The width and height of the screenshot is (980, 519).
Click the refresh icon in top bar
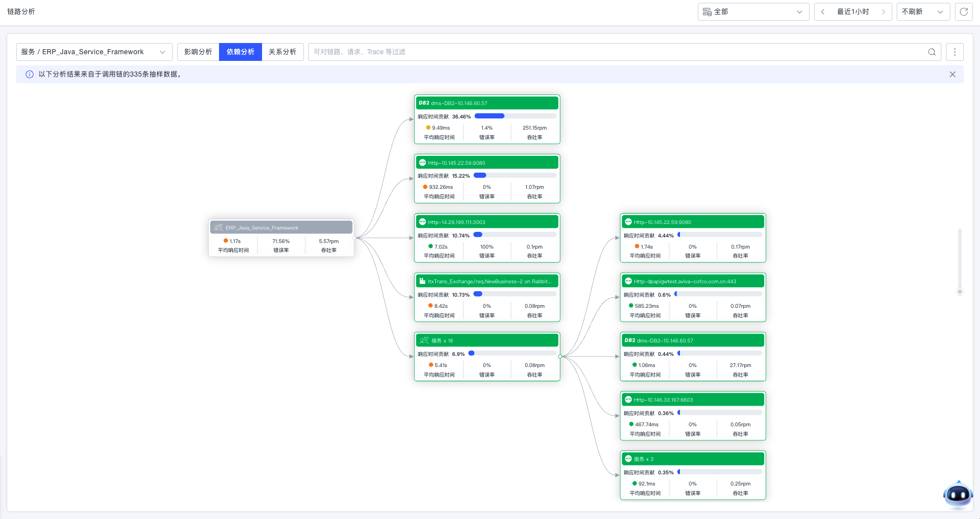964,12
